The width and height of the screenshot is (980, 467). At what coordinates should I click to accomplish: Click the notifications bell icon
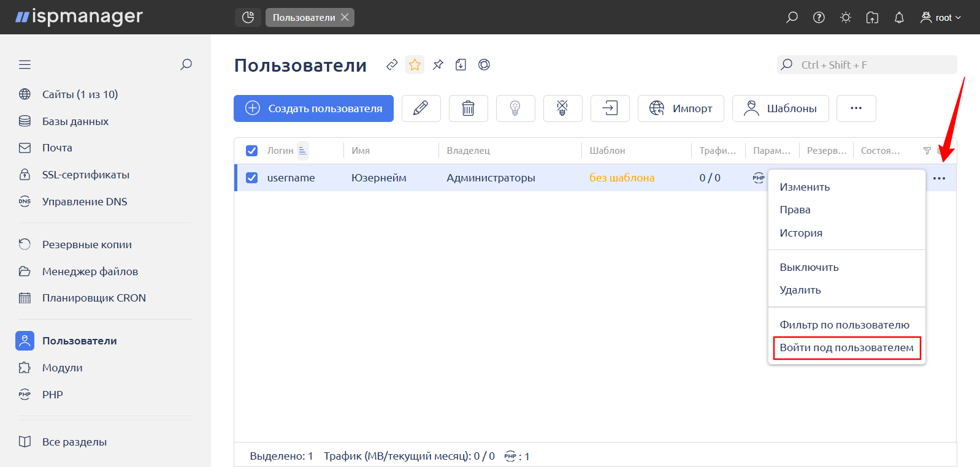899,18
